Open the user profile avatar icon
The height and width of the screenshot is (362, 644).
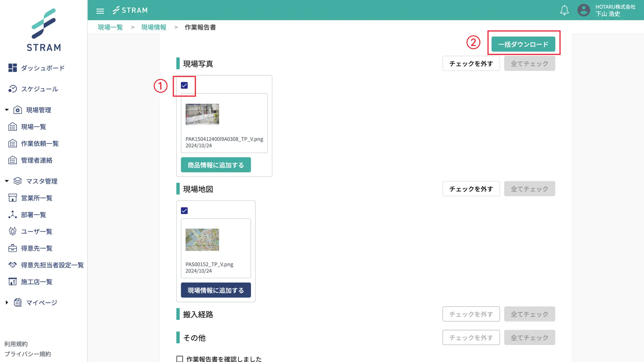point(583,10)
